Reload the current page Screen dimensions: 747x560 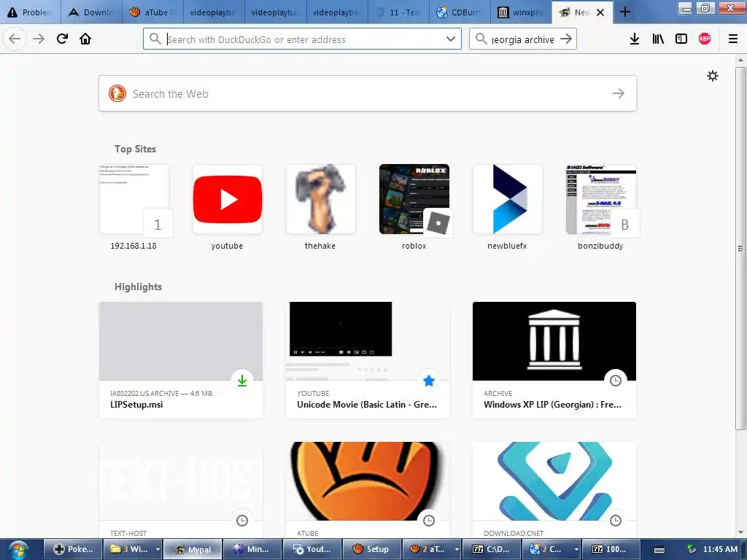[62, 39]
